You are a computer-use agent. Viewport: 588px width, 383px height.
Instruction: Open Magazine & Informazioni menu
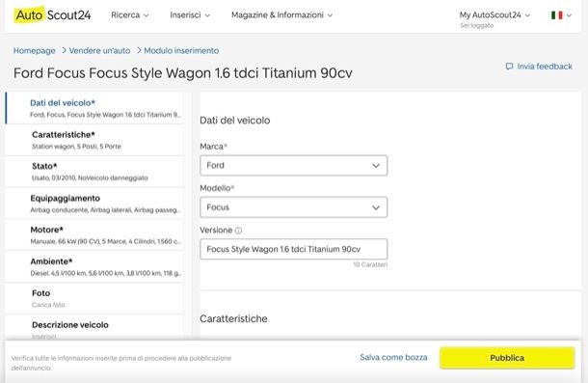pyautogui.click(x=281, y=15)
